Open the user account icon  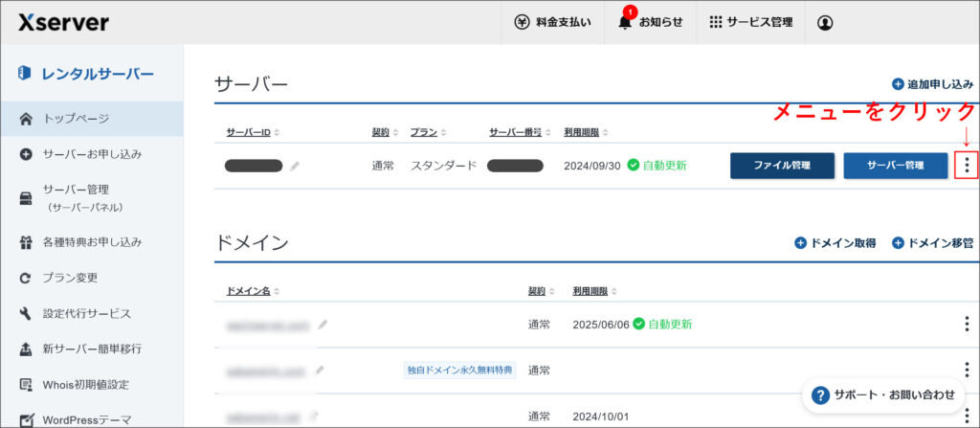click(825, 23)
